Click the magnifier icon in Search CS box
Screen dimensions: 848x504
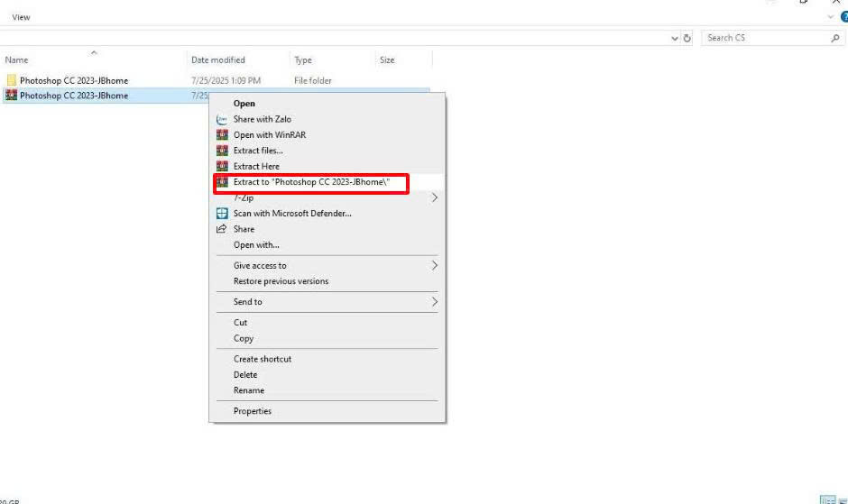pyautogui.click(x=835, y=38)
